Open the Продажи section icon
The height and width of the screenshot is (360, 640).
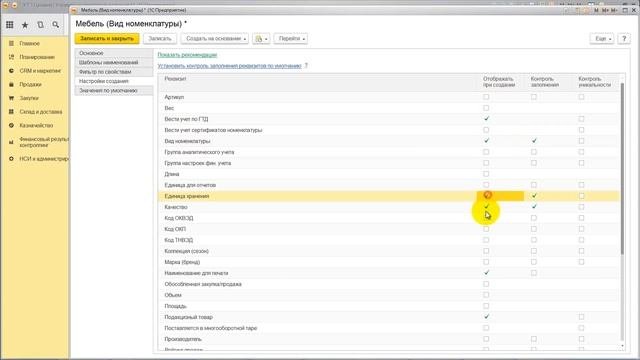[x=11, y=84]
